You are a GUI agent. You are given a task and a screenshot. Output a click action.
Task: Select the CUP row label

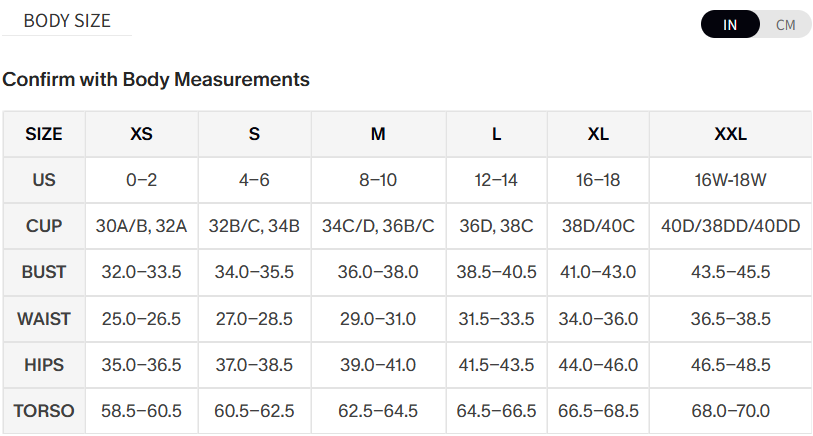click(x=44, y=226)
